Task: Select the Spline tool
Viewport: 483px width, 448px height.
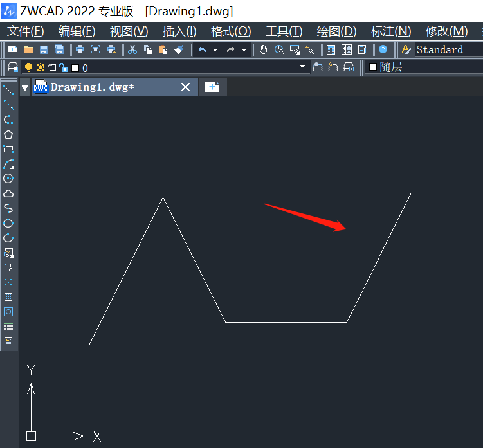Action: 8,208
